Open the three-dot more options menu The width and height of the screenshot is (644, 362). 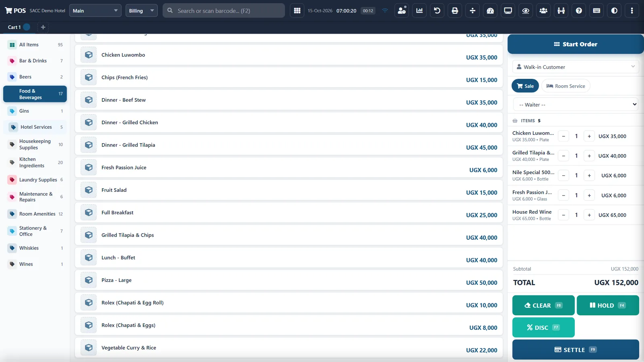tap(632, 11)
